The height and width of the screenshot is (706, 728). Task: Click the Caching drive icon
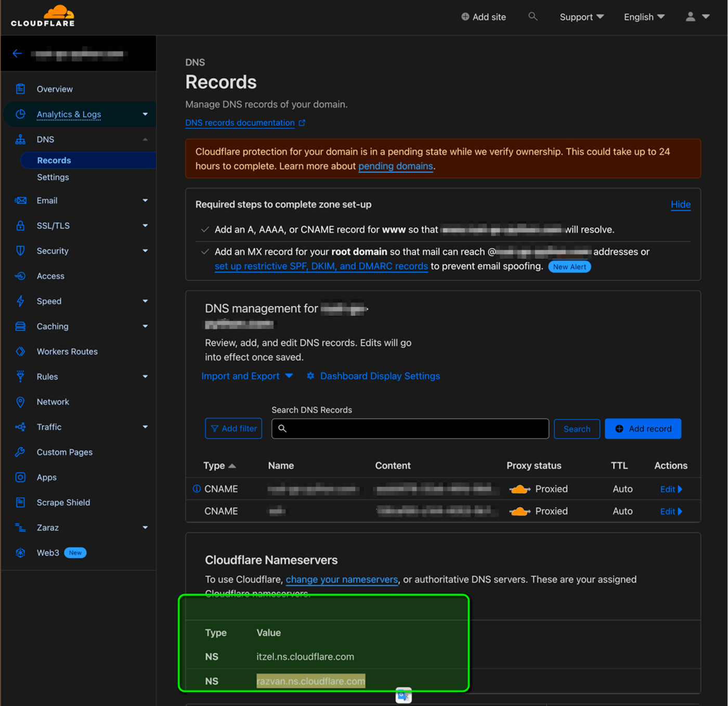click(x=20, y=326)
